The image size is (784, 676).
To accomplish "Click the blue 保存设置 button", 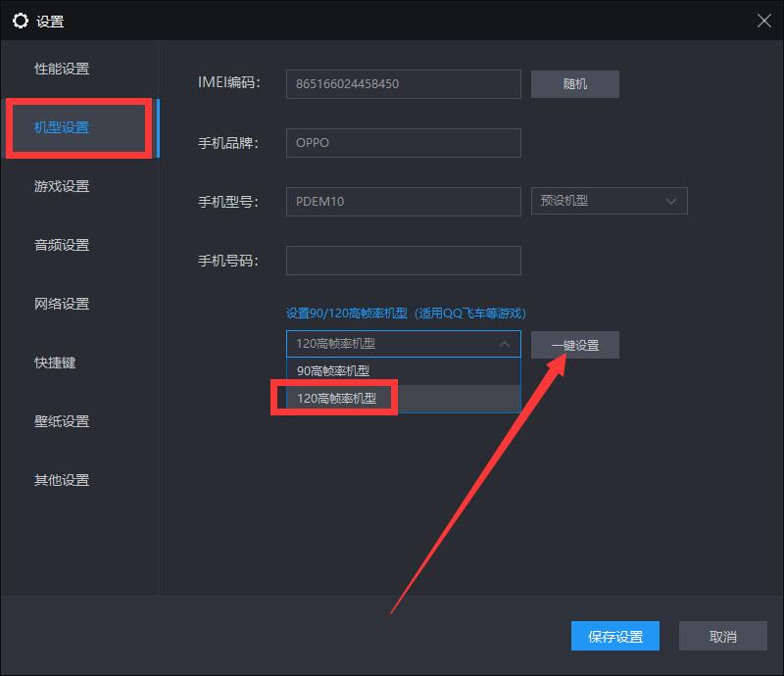I will [x=615, y=637].
